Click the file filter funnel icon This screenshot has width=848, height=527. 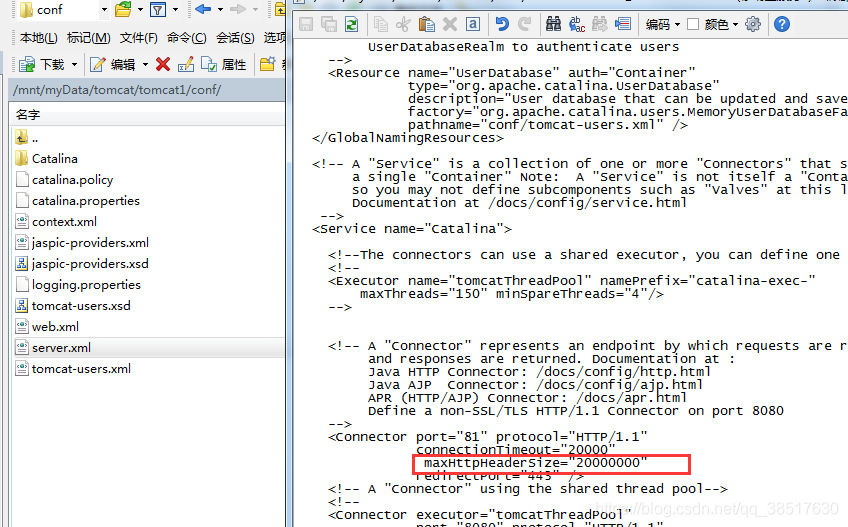[x=158, y=9]
